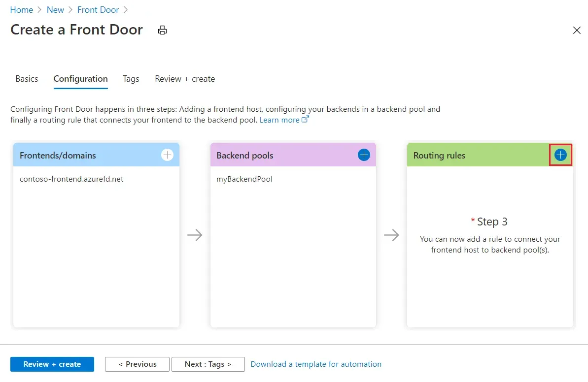Select myBackendPool in the Backend pools list
Viewport: 588px width, 382px height.
pos(244,179)
